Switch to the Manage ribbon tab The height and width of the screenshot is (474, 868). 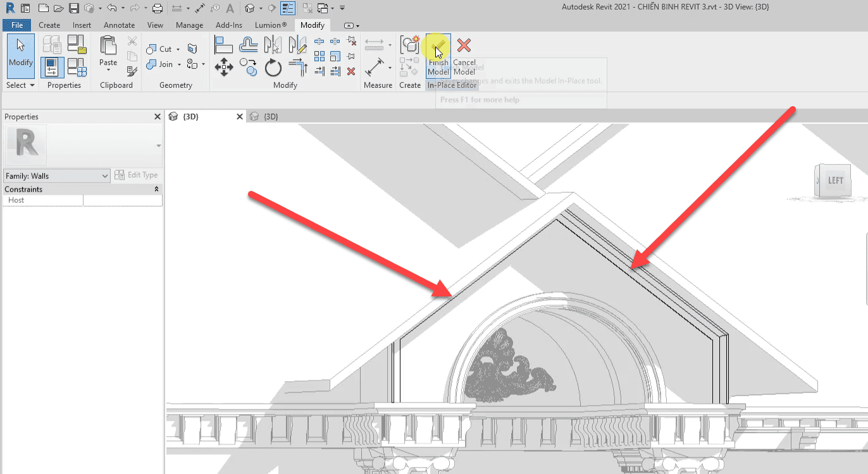coord(189,25)
